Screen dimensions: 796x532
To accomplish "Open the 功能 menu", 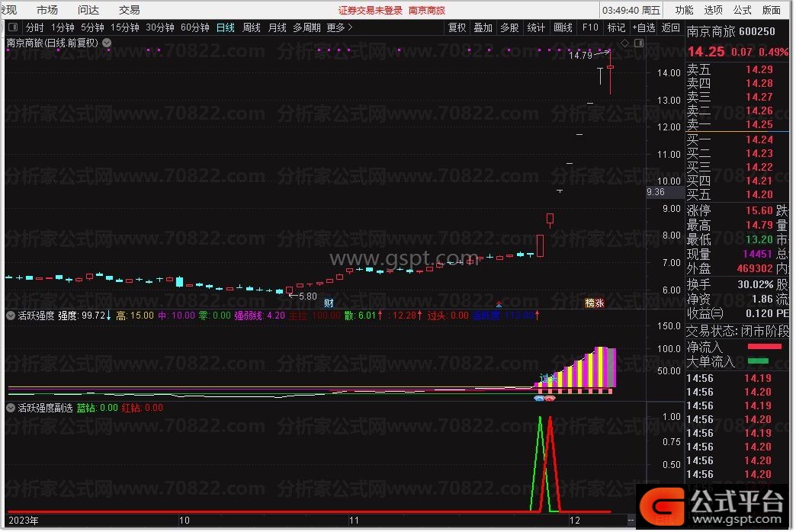I will click(x=684, y=10).
